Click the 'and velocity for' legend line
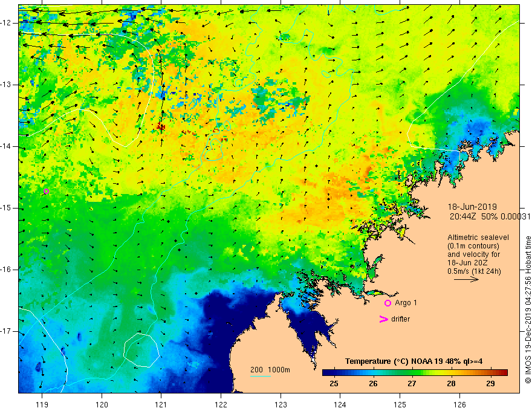532x411 pixels. point(473,254)
